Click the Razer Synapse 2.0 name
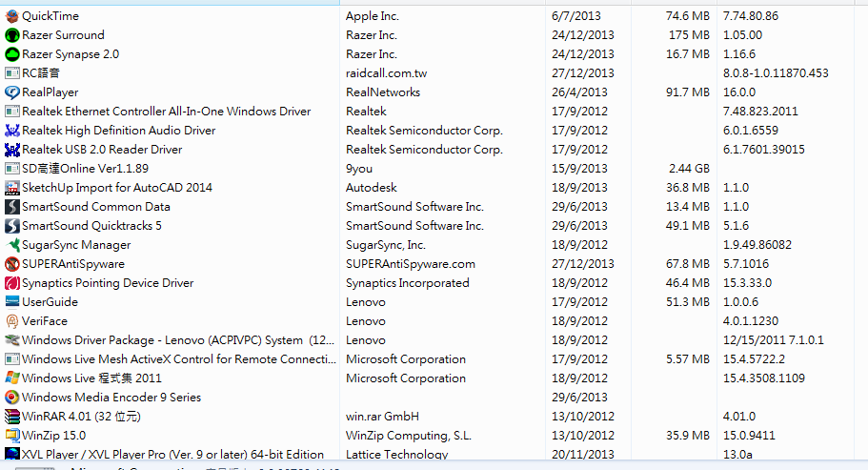 pos(71,54)
